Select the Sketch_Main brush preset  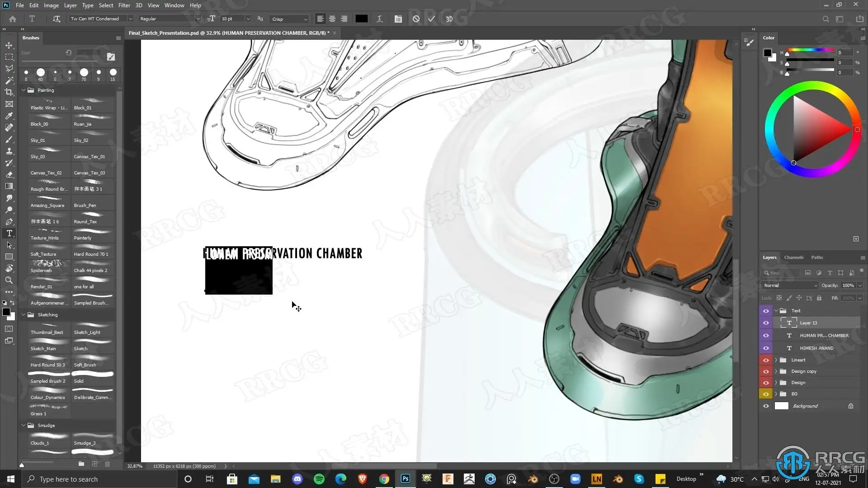[49, 345]
